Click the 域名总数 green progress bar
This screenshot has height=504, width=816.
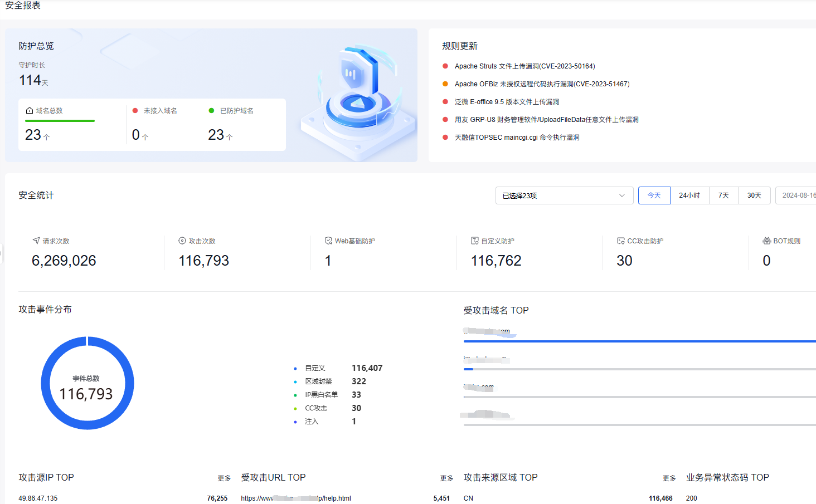pos(60,121)
